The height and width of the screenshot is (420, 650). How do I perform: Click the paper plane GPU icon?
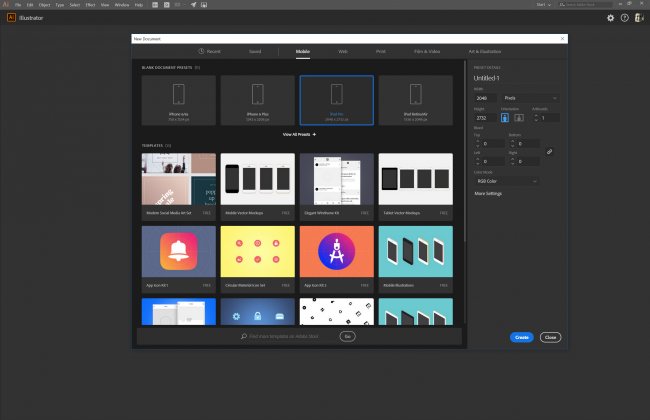coord(194,5)
